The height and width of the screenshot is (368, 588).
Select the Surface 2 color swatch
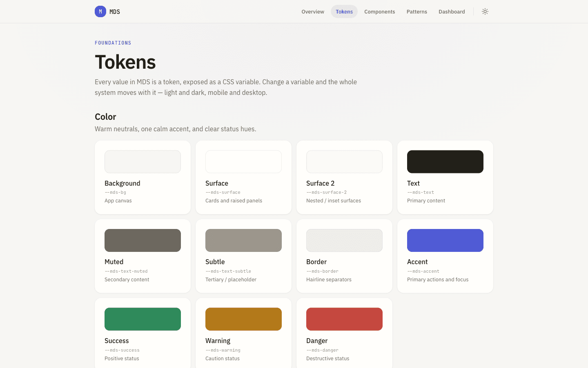point(344,162)
